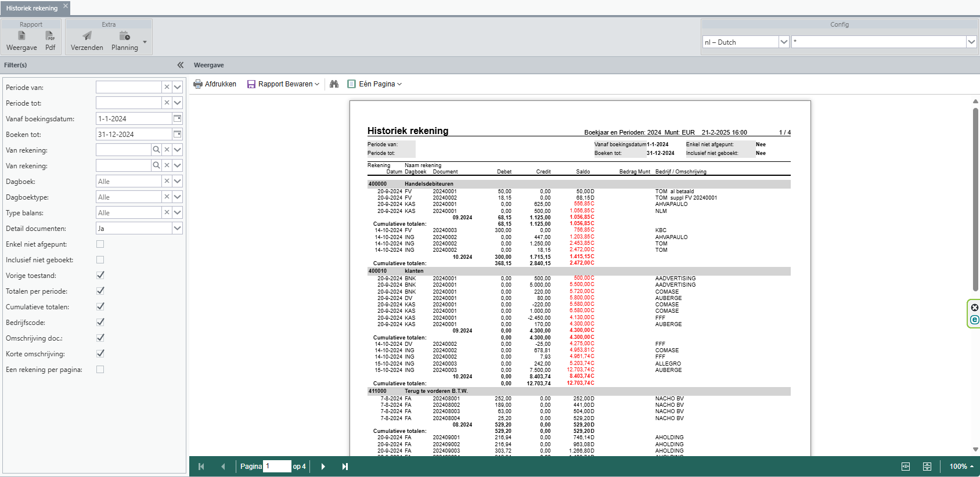The image size is (980, 477).
Task: Go to the next report page
Action: coord(323,467)
